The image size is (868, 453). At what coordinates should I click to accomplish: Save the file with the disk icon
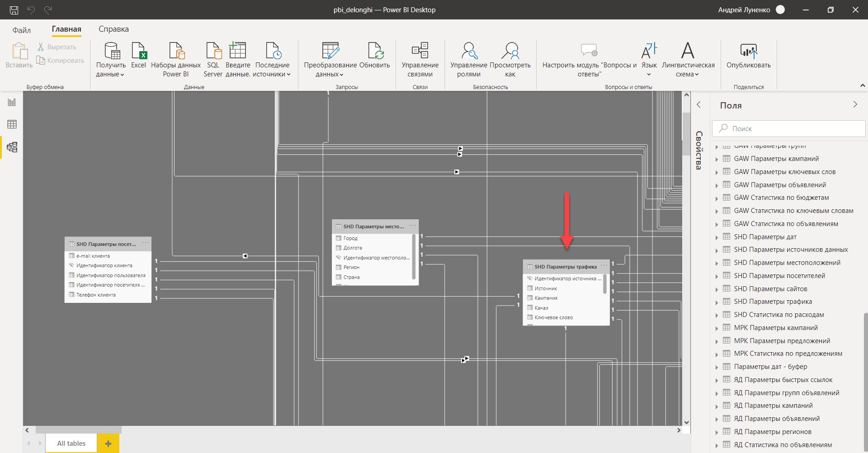(x=14, y=9)
